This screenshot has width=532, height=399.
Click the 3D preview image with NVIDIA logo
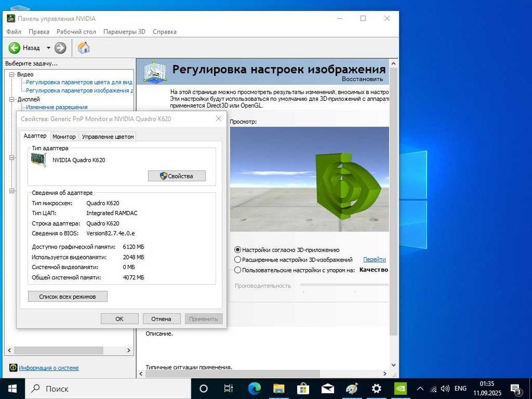310,179
